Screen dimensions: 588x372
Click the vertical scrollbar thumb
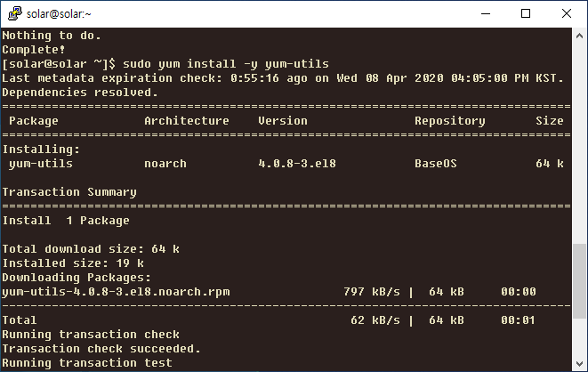579,281
